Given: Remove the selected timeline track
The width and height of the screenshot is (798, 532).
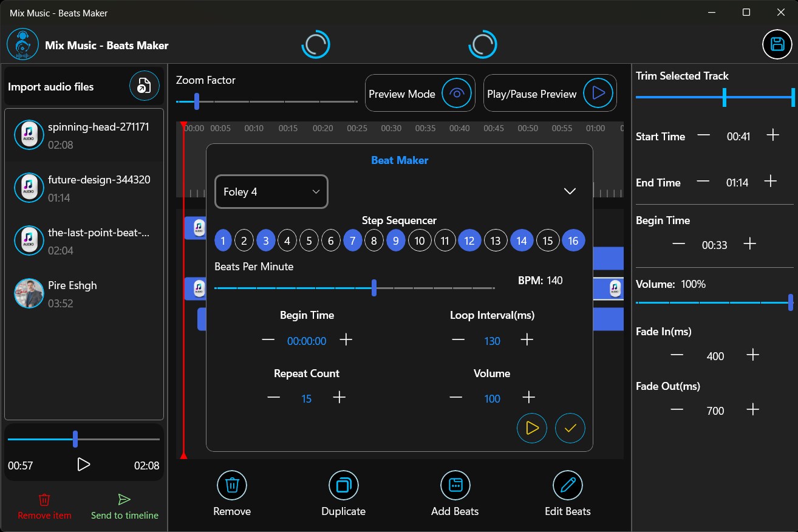Looking at the screenshot, I should (x=231, y=485).
